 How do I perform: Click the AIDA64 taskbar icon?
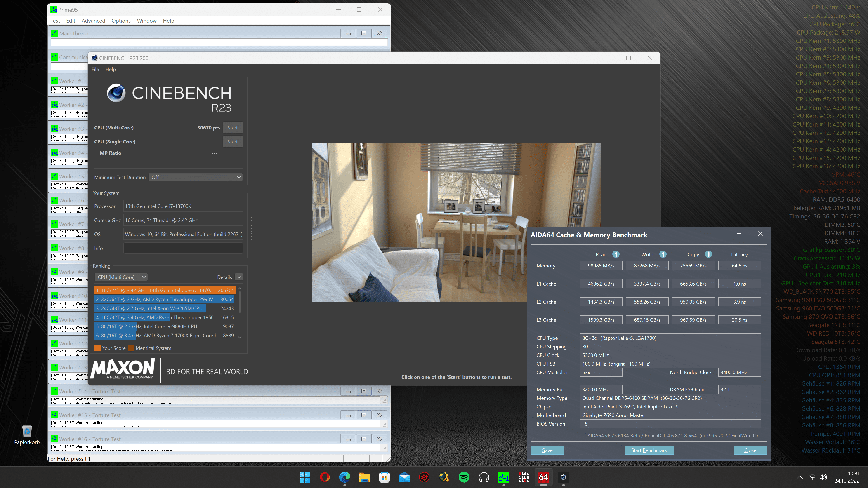click(x=543, y=477)
